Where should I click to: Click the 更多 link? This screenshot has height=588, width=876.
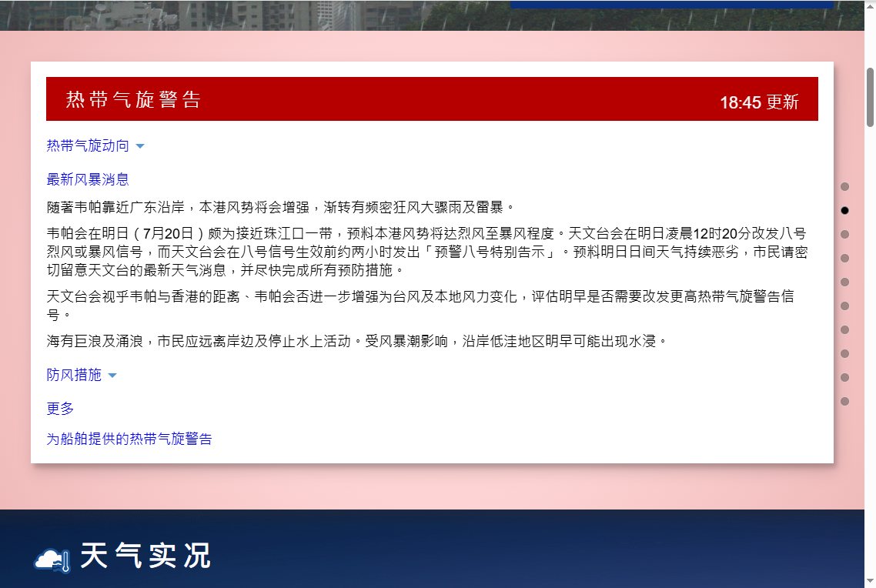coord(60,409)
